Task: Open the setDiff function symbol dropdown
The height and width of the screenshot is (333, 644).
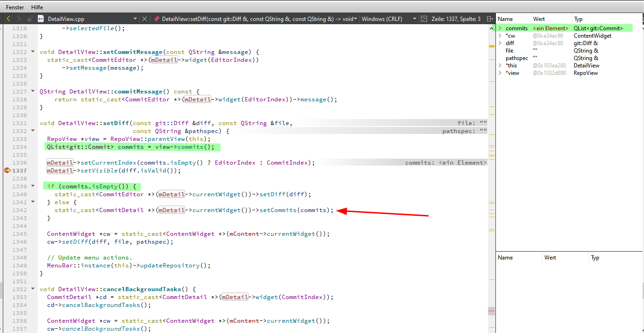Action: coord(356,19)
